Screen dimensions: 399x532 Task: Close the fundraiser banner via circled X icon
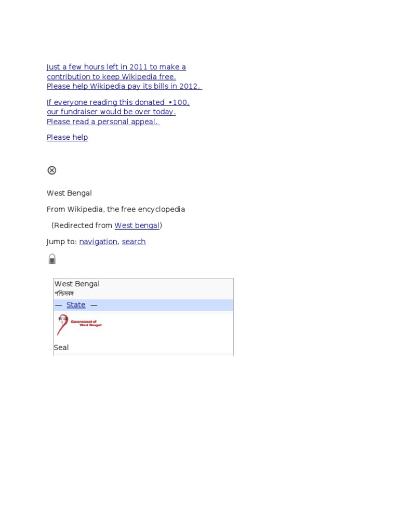coord(51,170)
